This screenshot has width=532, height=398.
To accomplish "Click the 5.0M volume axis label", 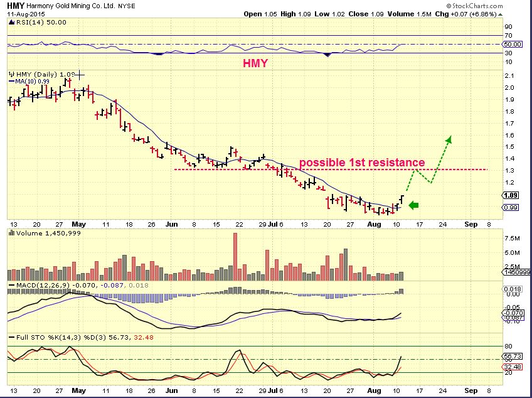I will 512,252.
